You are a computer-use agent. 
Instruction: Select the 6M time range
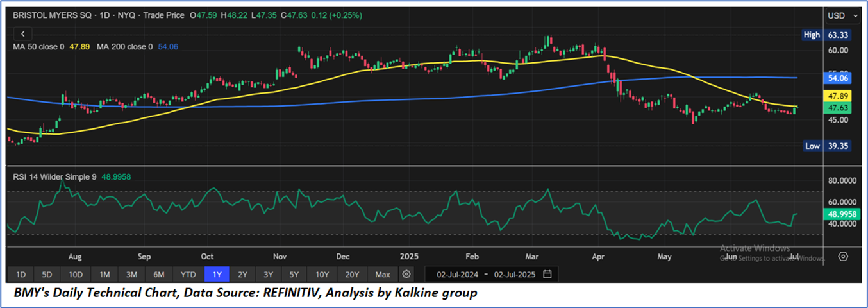point(159,275)
